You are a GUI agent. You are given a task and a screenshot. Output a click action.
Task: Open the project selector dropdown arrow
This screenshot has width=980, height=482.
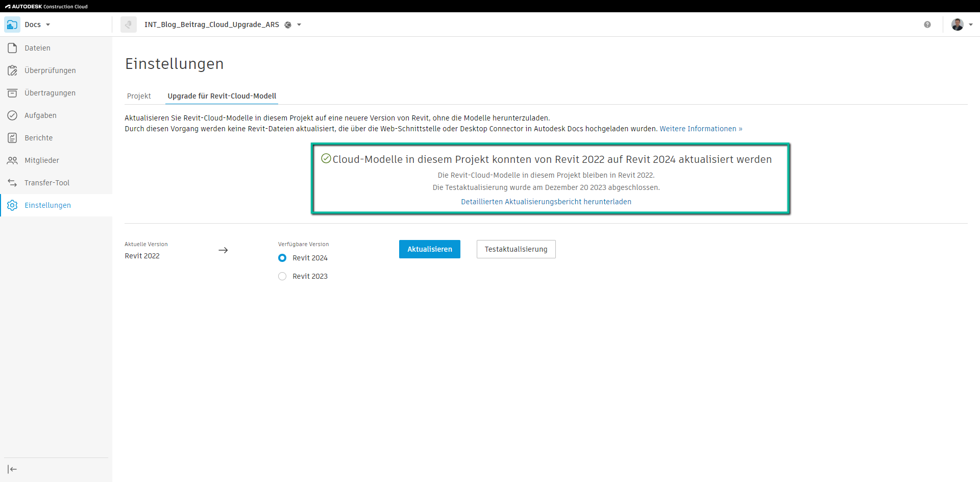(299, 25)
